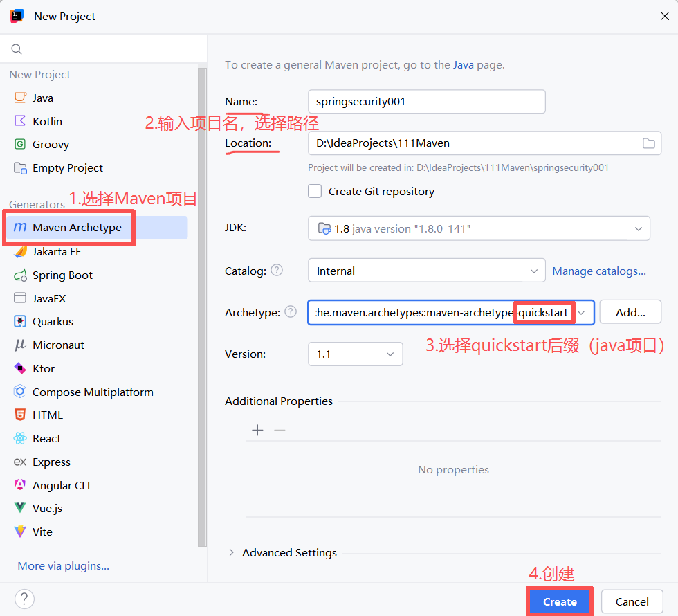Select the Maven Archetype icon

(20, 227)
